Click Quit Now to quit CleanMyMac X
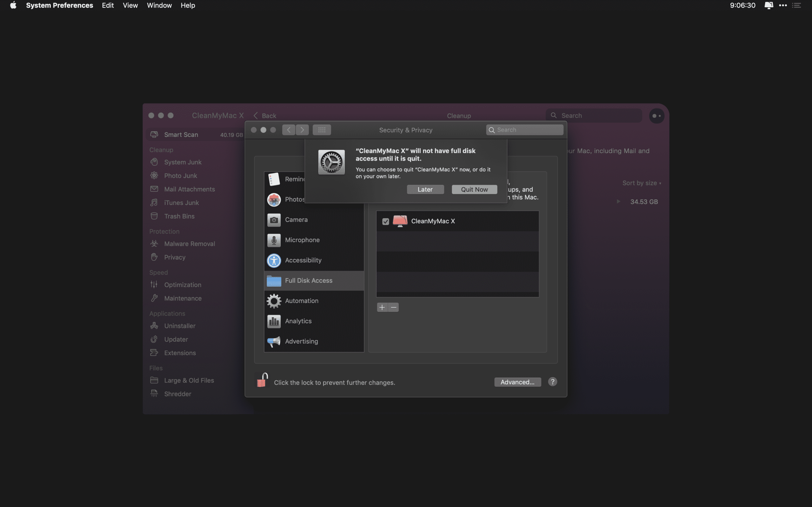This screenshot has width=812, height=507. pos(474,189)
